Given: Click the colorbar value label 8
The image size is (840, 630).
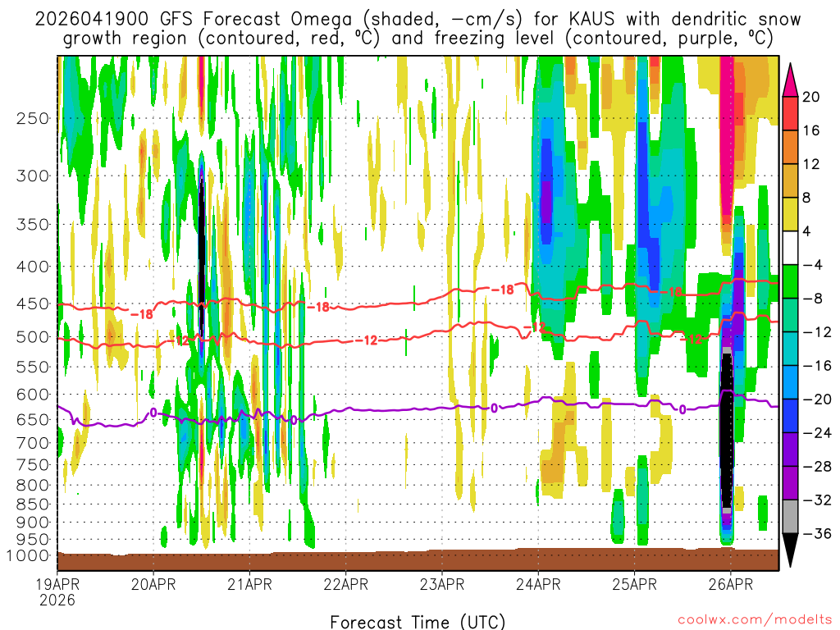Looking at the screenshot, I should pos(806,198).
